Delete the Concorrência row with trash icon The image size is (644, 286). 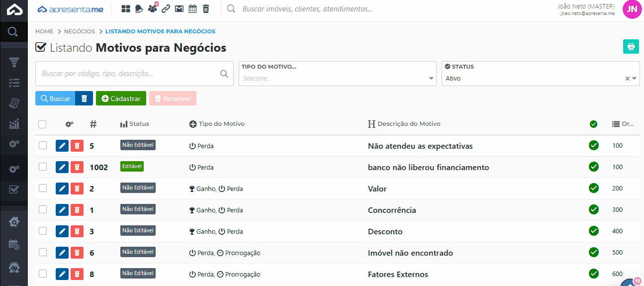coord(77,210)
